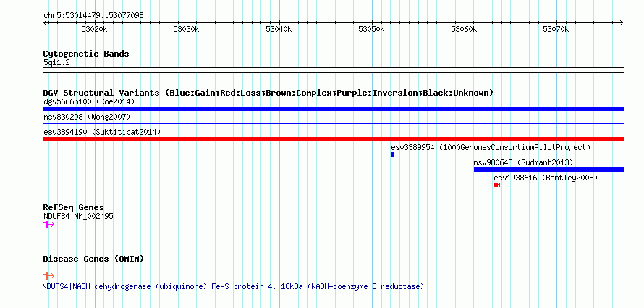Open the esv3894190 (Suktitipat2014) label
The image size is (644, 308).
(x=102, y=132)
